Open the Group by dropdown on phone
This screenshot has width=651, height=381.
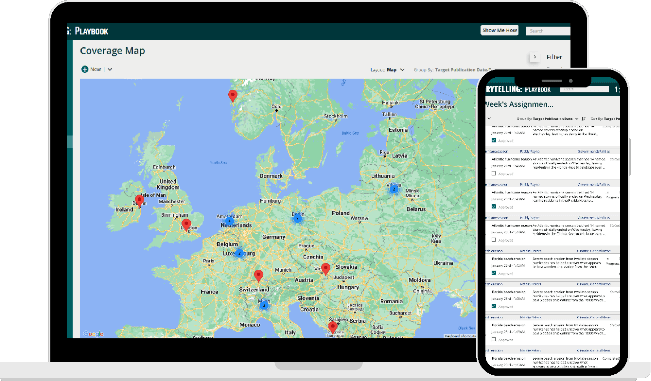[547, 119]
